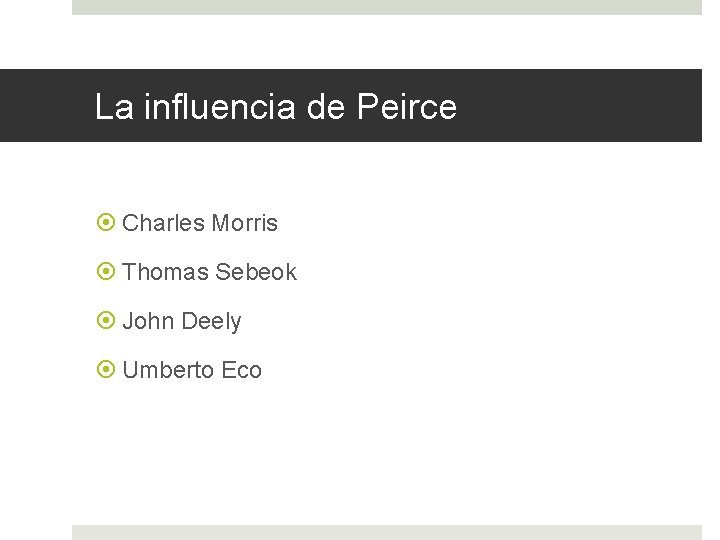Select the word "John" in third bullet
This screenshot has height=540, width=720.
coord(148,321)
